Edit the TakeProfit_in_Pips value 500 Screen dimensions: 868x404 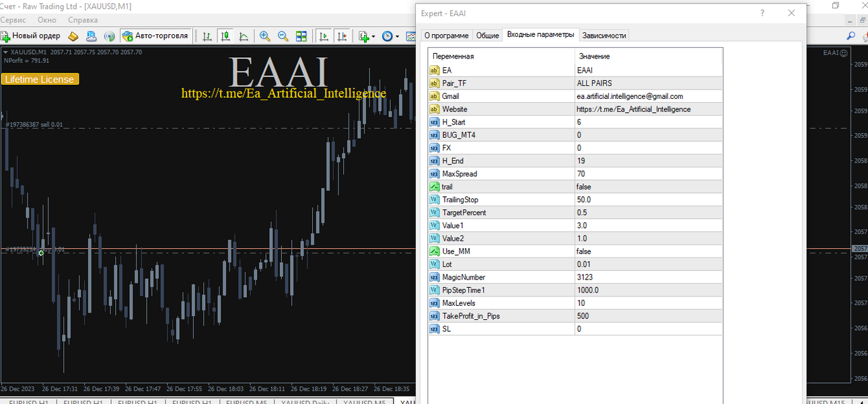pos(649,316)
